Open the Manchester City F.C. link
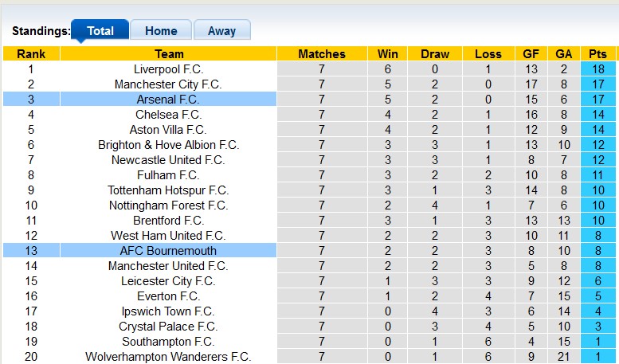The height and width of the screenshot is (364, 619). point(168,84)
